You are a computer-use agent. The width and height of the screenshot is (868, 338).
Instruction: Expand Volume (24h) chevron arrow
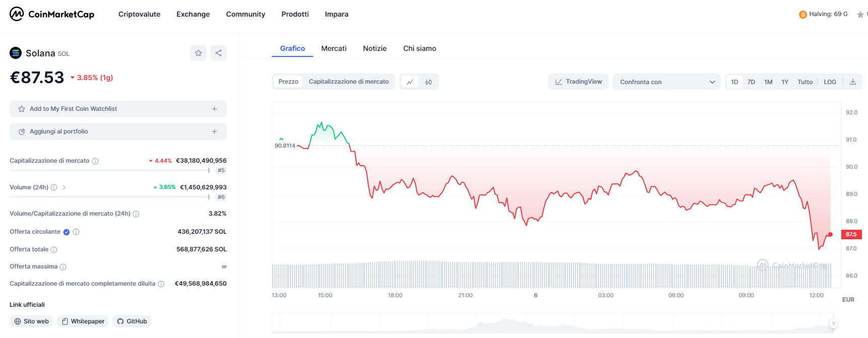[x=64, y=187]
